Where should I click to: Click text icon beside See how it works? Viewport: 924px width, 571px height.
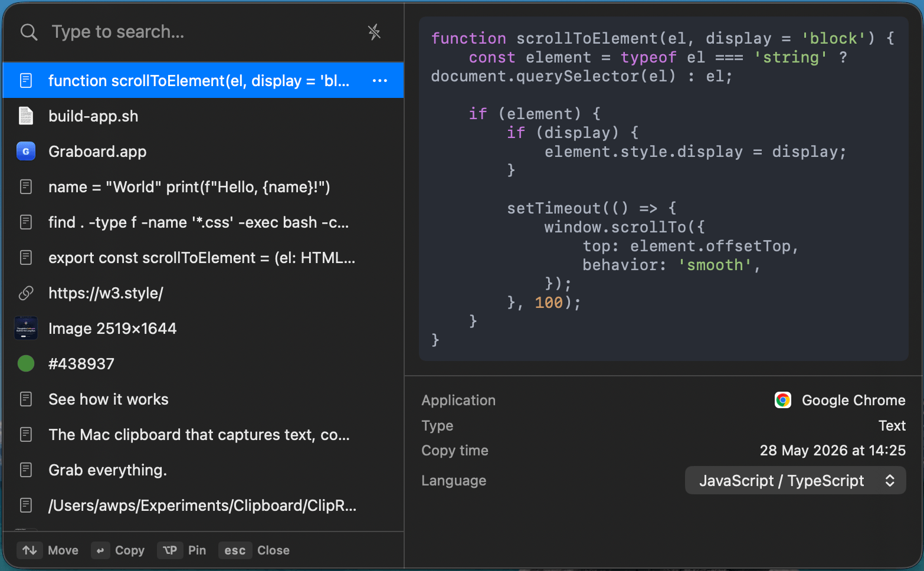pyautogui.click(x=26, y=399)
